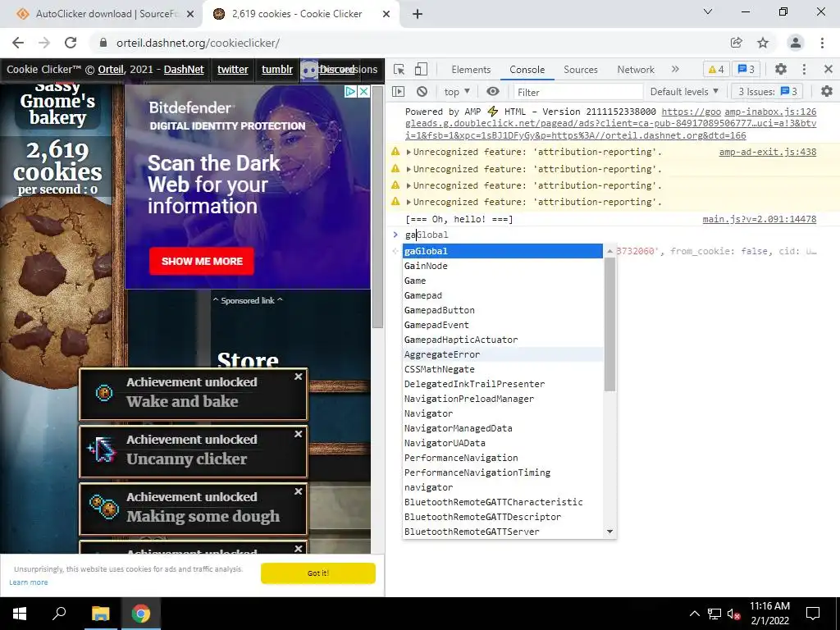Click the game page vertical scrollbar
Image resolution: width=840 pixels, height=630 pixels.
pos(377,206)
